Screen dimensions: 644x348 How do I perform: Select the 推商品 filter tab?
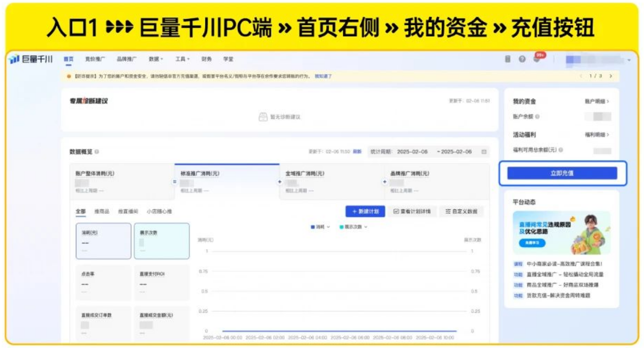pos(102,212)
